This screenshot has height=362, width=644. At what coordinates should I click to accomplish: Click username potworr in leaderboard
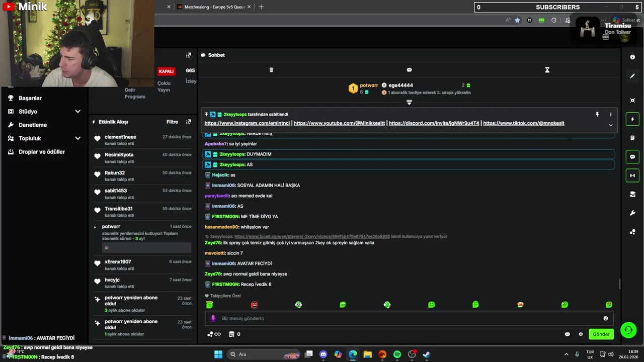pos(369,85)
